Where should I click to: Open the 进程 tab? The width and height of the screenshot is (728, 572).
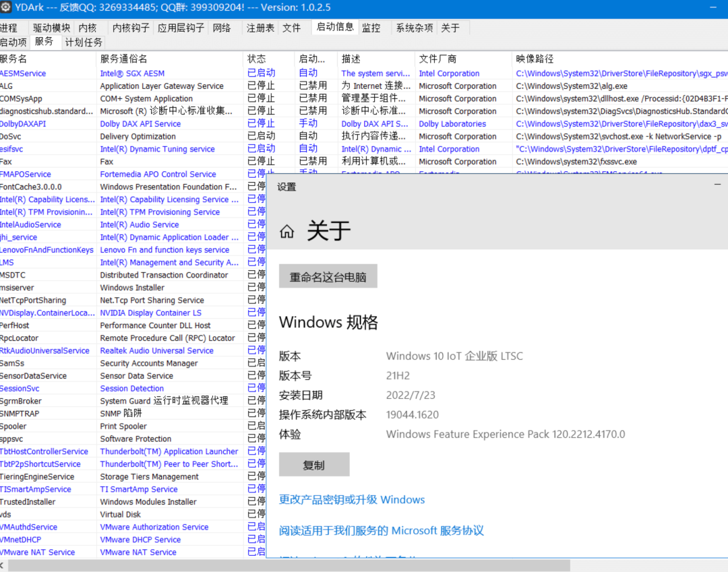(8, 28)
